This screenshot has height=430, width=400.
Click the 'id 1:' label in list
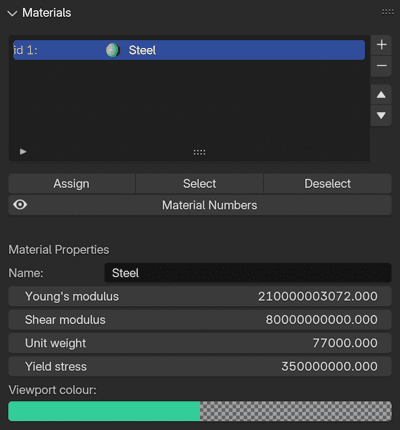[x=25, y=50]
